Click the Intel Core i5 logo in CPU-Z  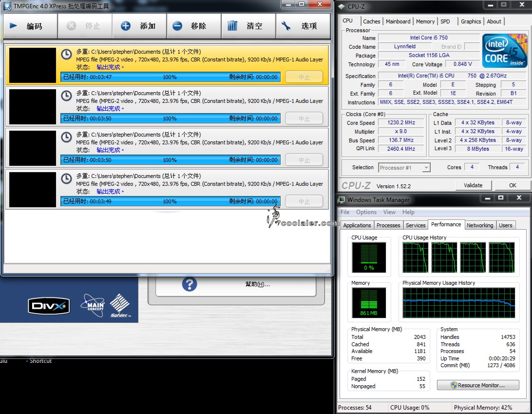click(x=505, y=51)
